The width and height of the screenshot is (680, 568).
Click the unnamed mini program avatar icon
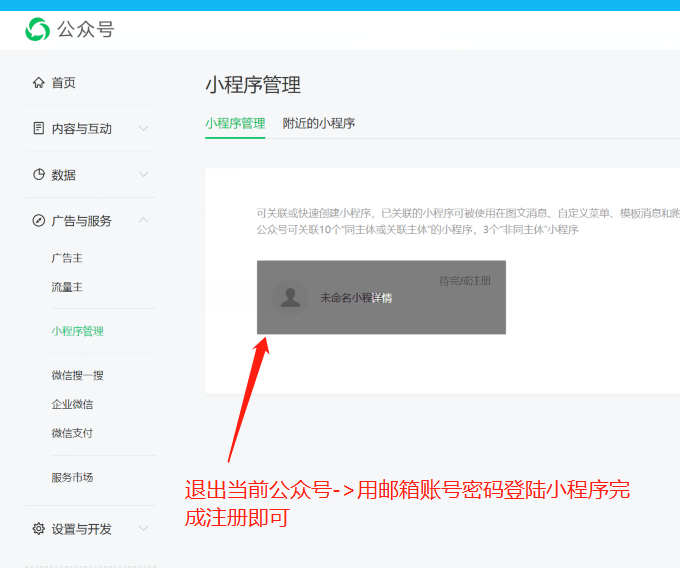[291, 298]
